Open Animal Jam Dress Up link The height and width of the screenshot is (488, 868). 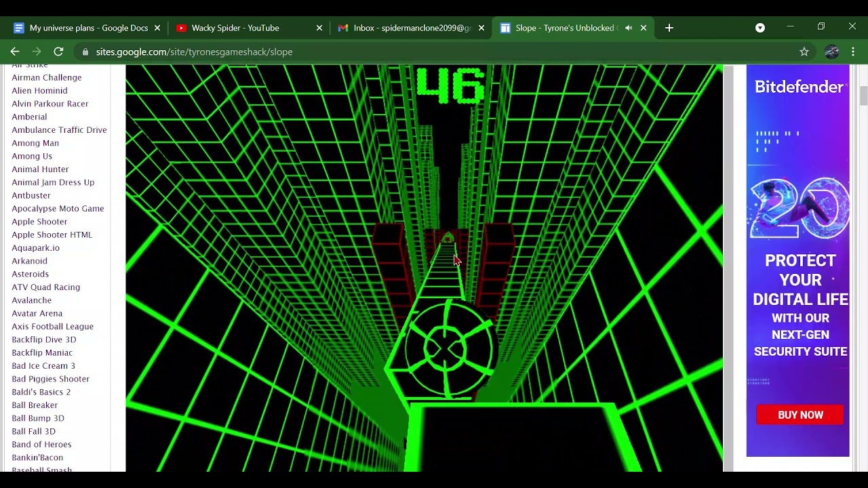[53, 182]
